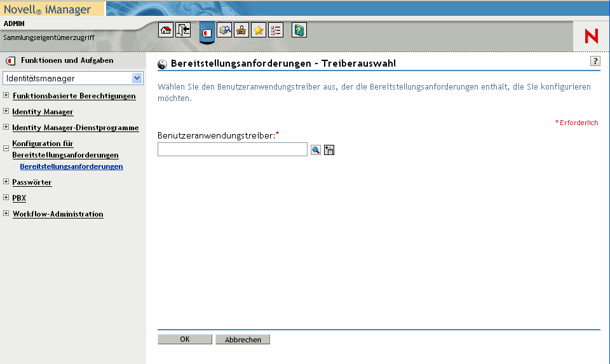This screenshot has height=364, width=610.
Task: Open the Identitätsmanager category dropdown
Action: tap(73, 78)
